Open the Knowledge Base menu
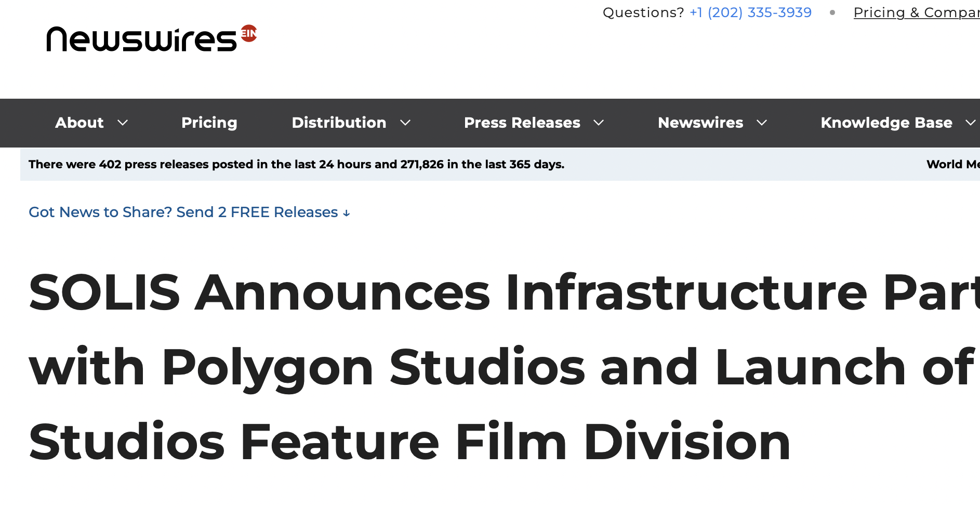 pyautogui.click(x=886, y=123)
